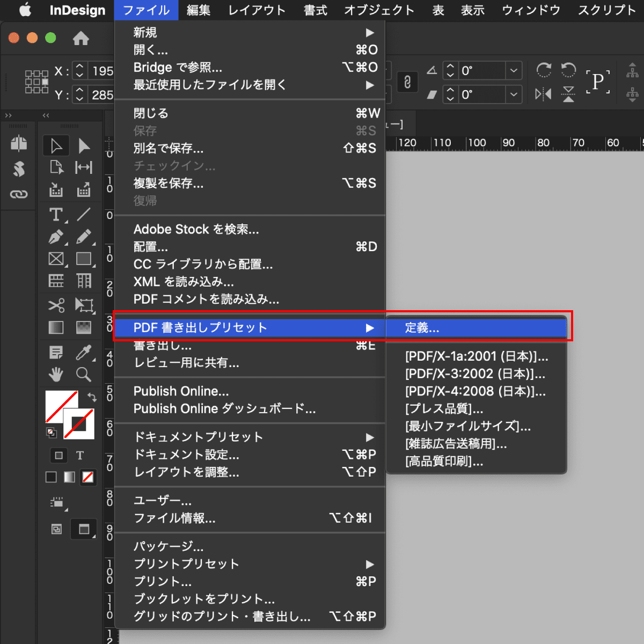The width and height of the screenshot is (644, 644).
Task: Select the Selection tool (black arrow)
Action: tap(56, 145)
